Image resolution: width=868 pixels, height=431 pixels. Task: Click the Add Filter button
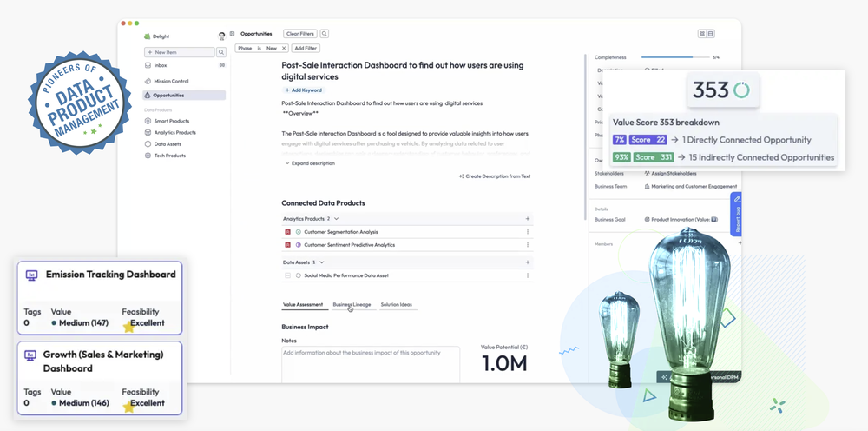point(306,48)
